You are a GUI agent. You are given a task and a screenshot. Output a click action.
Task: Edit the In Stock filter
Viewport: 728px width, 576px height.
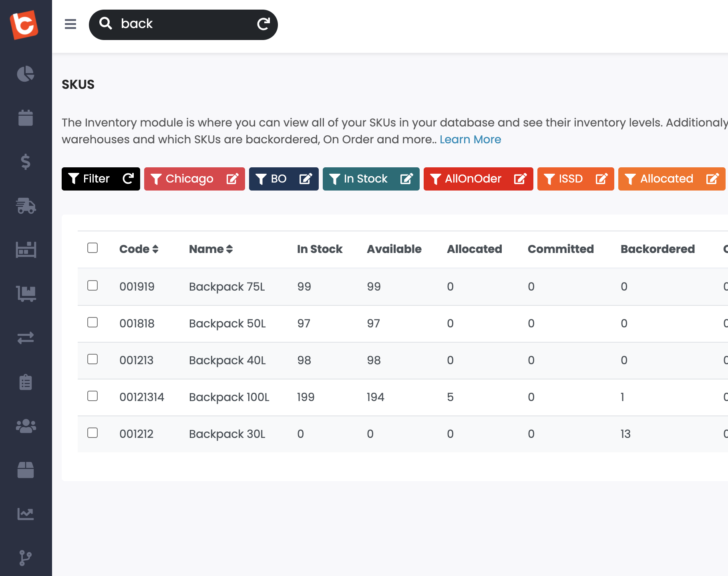click(x=406, y=179)
